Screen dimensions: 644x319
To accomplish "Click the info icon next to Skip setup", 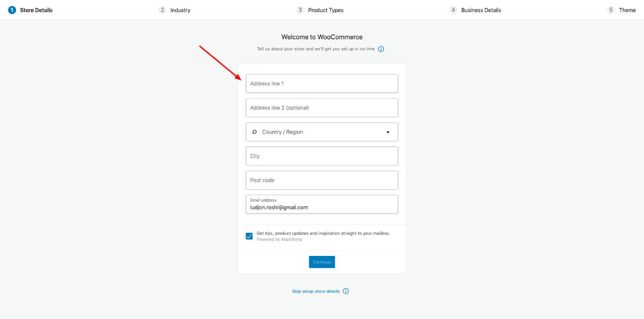I will pyautogui.click(x=346, y=291).
